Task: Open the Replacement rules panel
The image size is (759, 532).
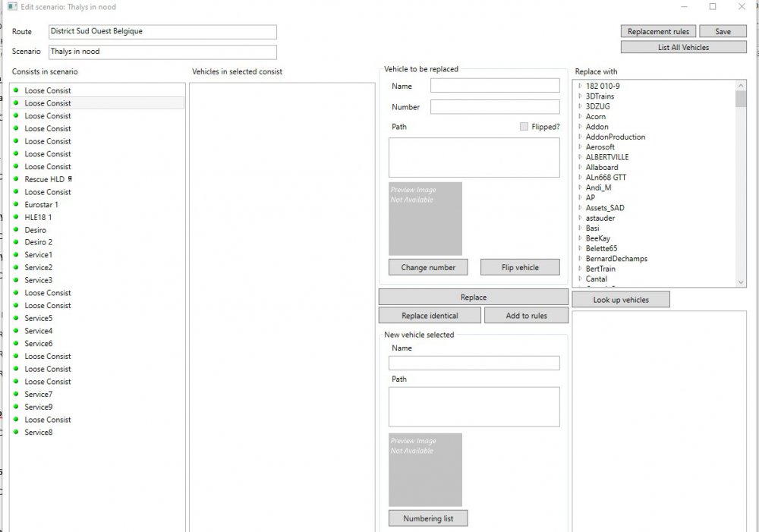Action: [657, 31]
